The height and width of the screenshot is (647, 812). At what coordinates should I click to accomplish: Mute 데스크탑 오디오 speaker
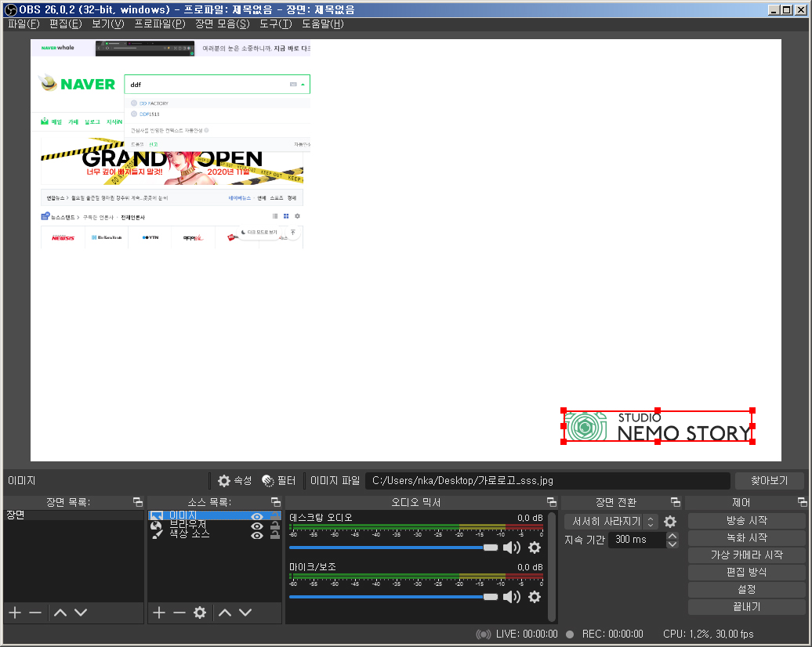tap(512, 548)
